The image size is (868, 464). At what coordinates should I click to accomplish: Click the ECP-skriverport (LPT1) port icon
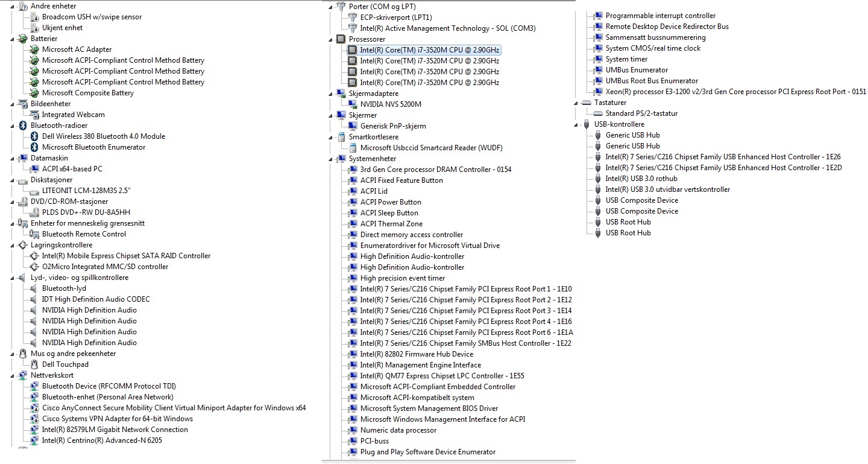pyautogui.click(x=353, y=17)
